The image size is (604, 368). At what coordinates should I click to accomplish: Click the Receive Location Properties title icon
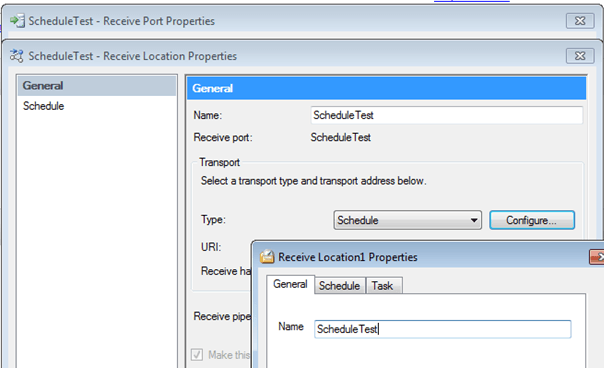click(x=17, y=56)
